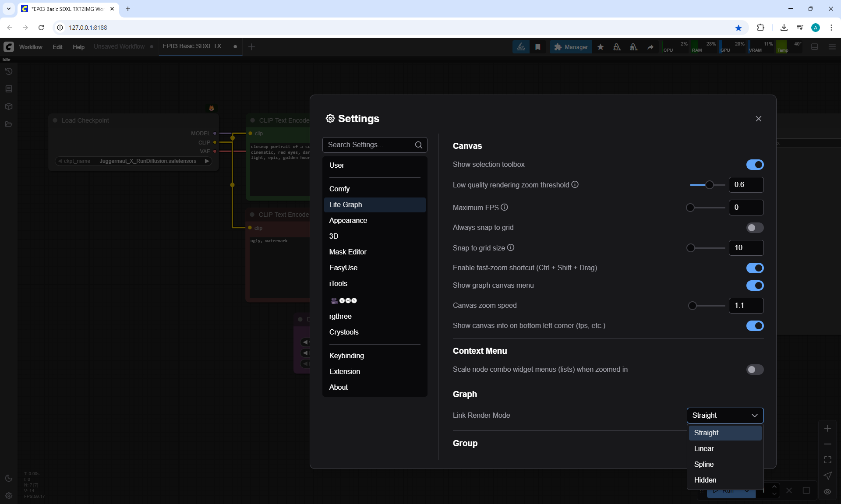Select Spline link render mode
Image resolution: width=841 pixels, height=504 pixels.
point(703,464)
